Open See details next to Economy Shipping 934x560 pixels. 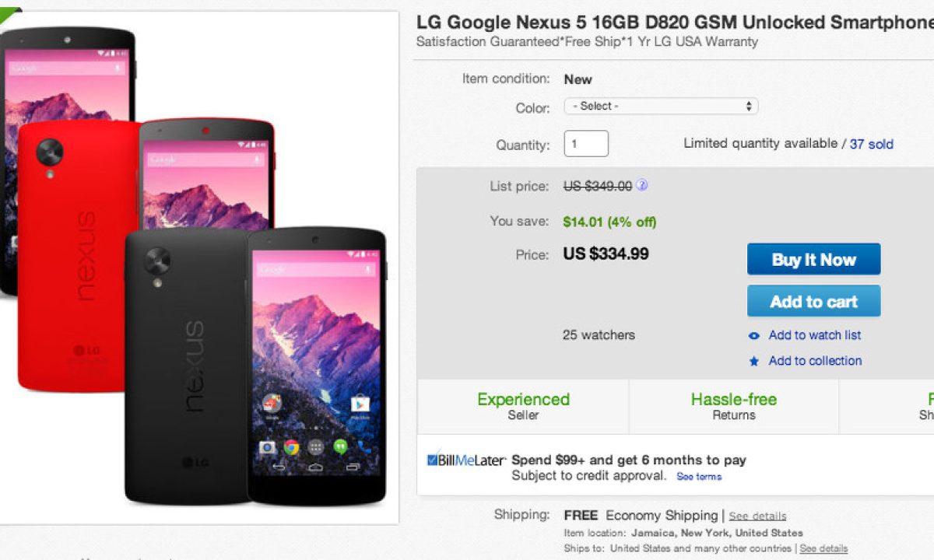click(x=757, y=516)
